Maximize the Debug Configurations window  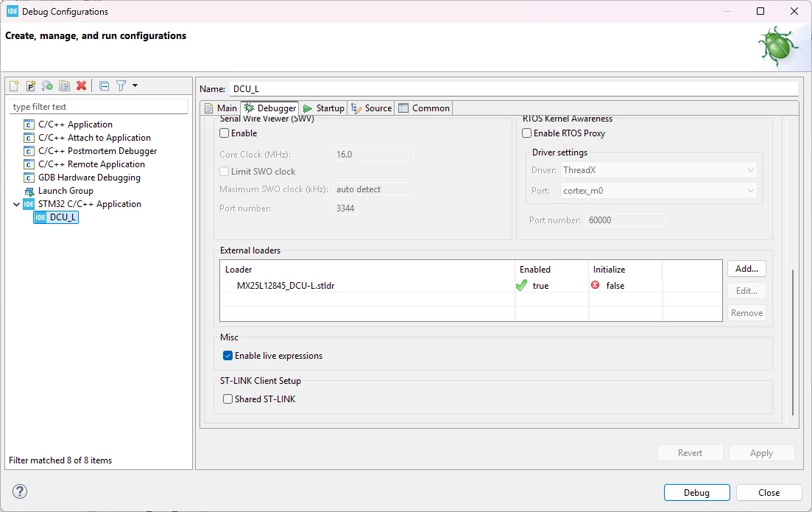point(760,11)
